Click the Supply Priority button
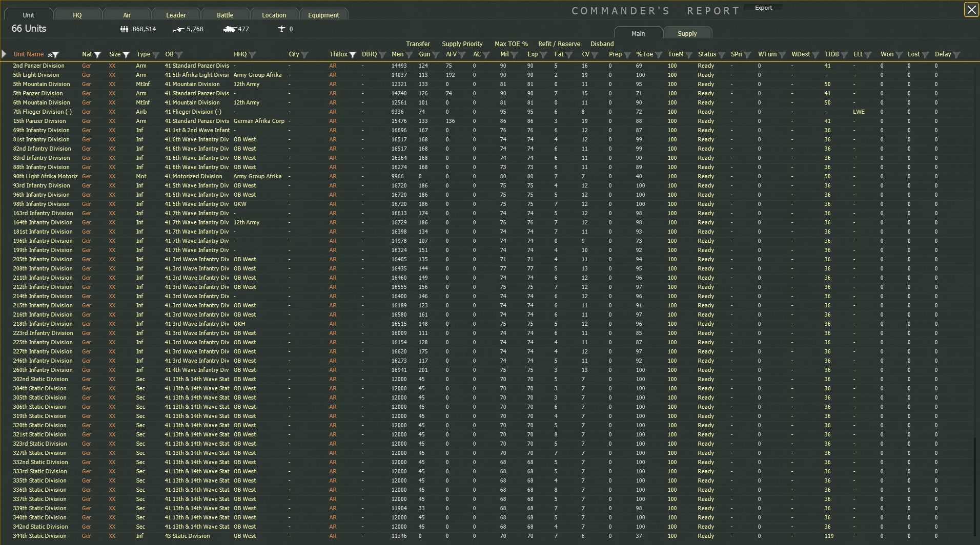 point(462,44)
